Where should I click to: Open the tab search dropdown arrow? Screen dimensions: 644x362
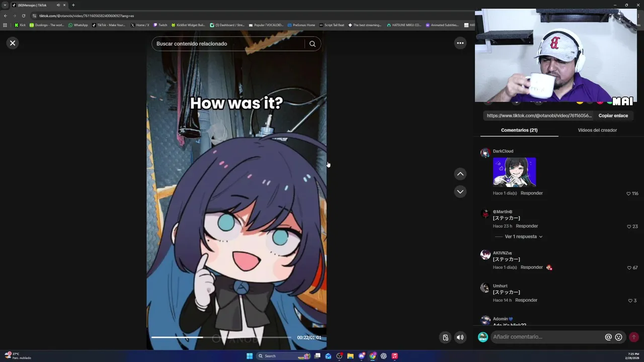click(5, 5)
